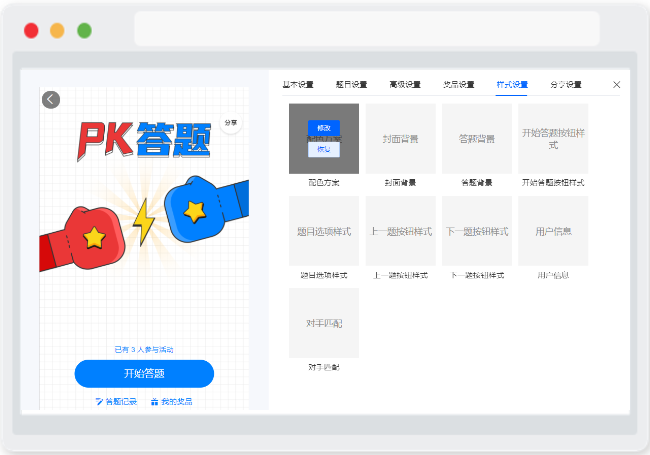Click the 修改 button on the 配色方案 tile
The image size is (650, 455).
point(324,128)
